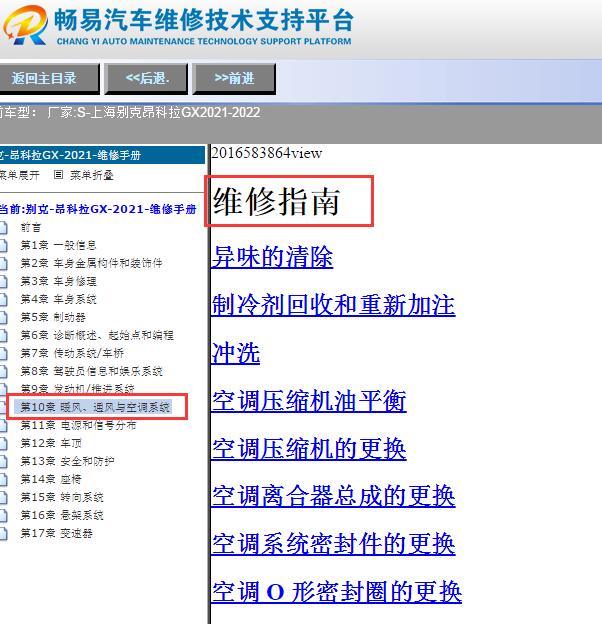Select 第6章 诊断概述、起始点和编程
Image resolution: width=602 pixels, height=624 pixels.
[x=97, y=335]
